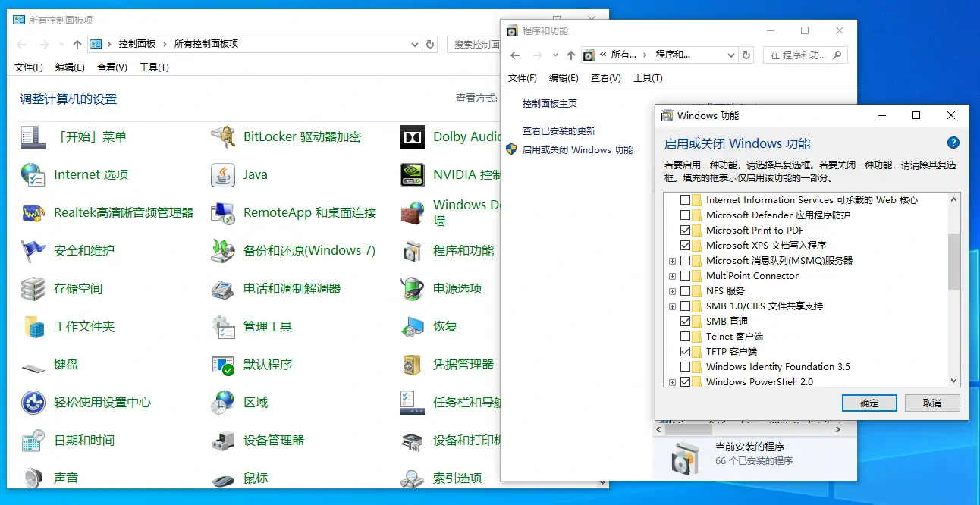Check Internet Information Services 可承载的 Web 核心
This screenshot has height=505, width=980.
coord(686,200)
